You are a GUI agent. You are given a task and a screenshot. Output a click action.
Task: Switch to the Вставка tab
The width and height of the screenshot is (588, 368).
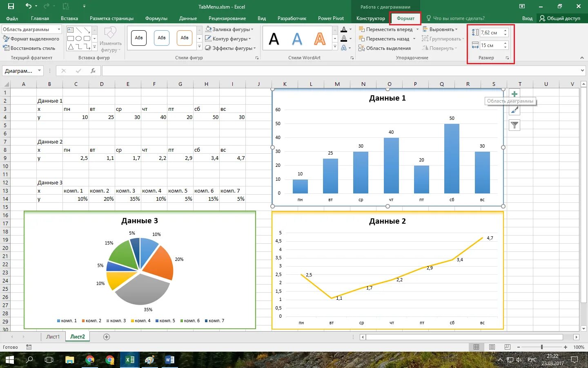(69, 18)
